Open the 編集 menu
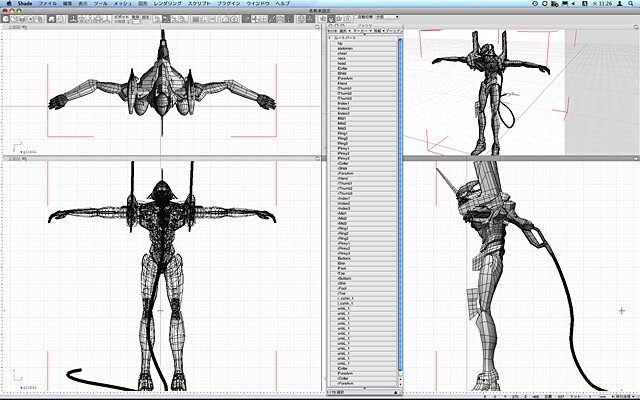Screen dimensions: 640x400 pyautogui.click(x=68, y=3)
